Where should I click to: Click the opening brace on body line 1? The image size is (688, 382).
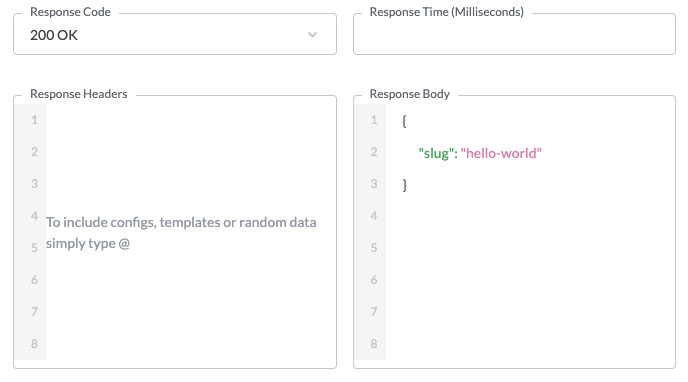tap(404, 121)
